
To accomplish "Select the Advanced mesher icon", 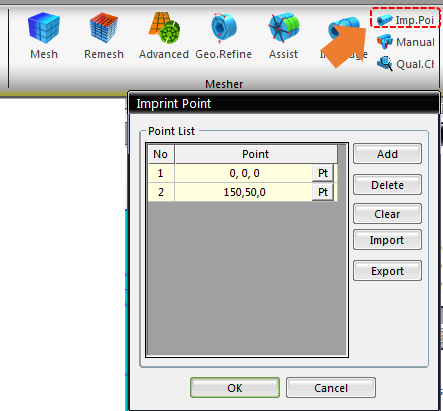I will click(164, 35).
